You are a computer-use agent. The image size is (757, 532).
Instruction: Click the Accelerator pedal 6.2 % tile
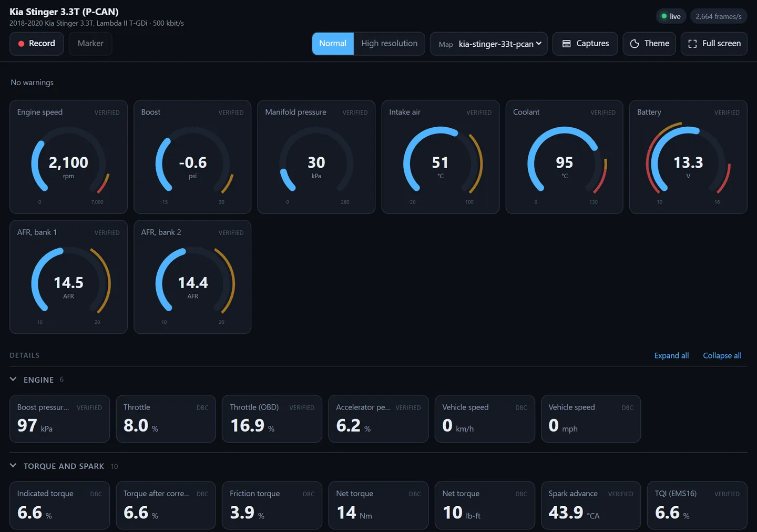click(378, 419)
